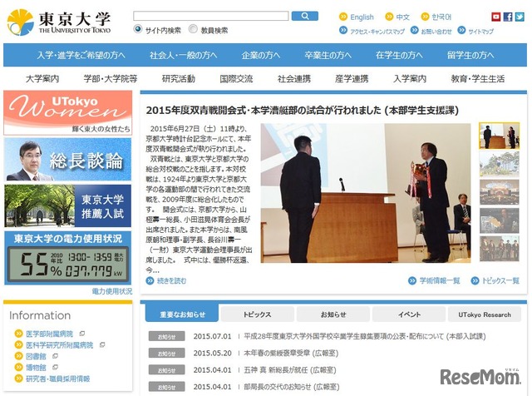532x396 pixels.
Task: Click the University of Tokyo ginkgo logo
Action: coord(20,22)
